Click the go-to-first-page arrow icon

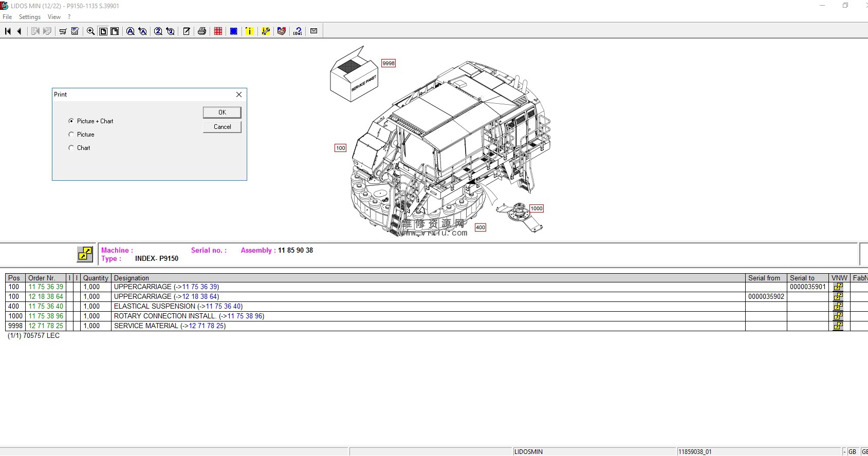tap(8, 31)
